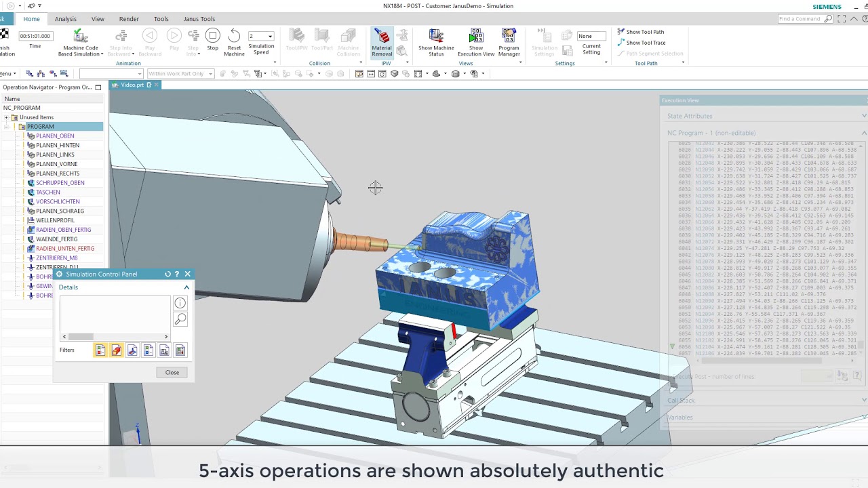
Task: Select the PLANEN_HINTEN operation
Action: tap(58, 145)
